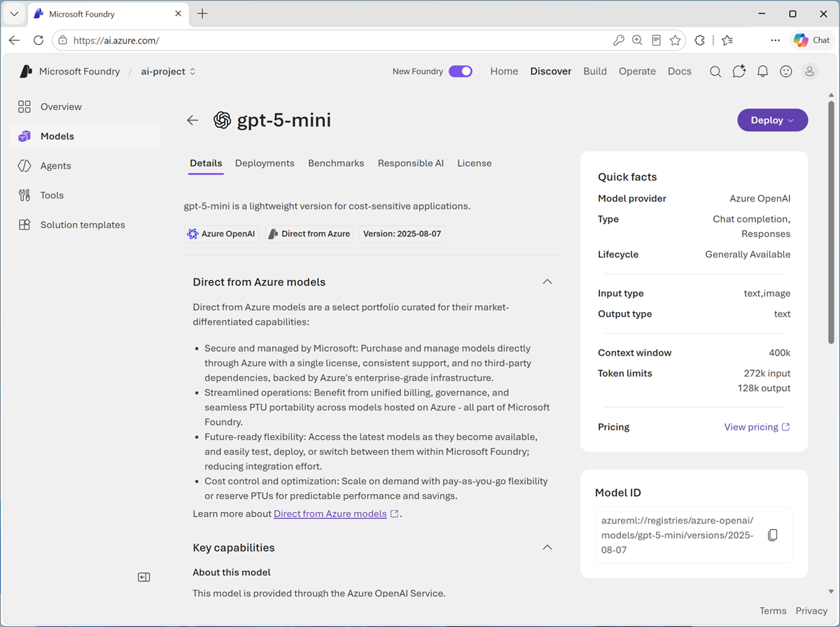Open browser extensions puzzle icon
The width and height of the screenshot is (840, 627).
pyautogui.click(x=699, y=41)
